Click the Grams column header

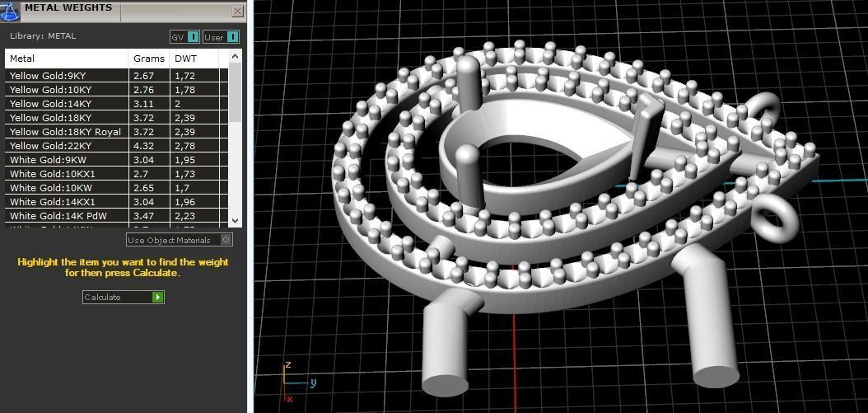point(149,59)
